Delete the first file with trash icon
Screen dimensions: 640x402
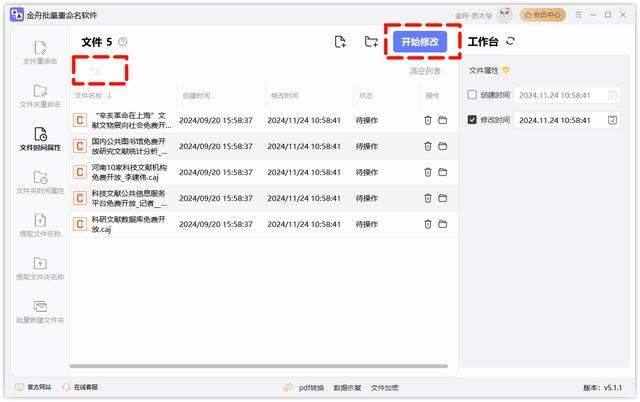click(x=428, y=119)
